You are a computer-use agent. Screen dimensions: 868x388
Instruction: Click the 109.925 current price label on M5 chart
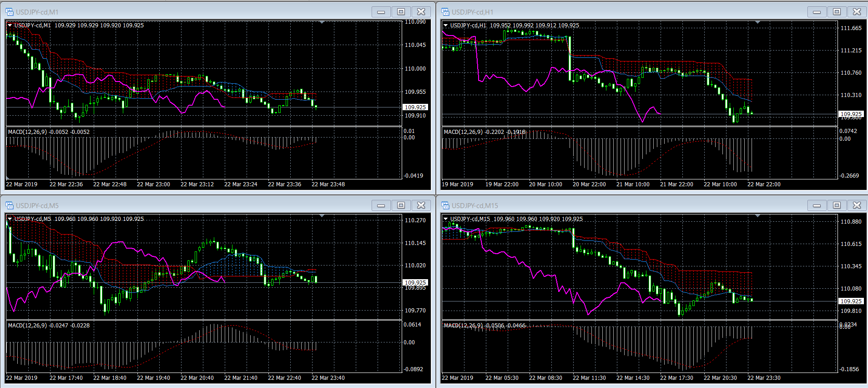tap(415, 283)
